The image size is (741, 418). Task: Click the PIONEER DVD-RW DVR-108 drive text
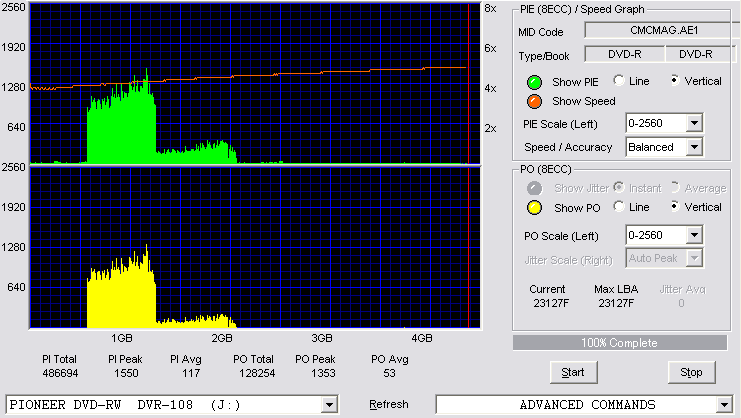coord(125,405)
